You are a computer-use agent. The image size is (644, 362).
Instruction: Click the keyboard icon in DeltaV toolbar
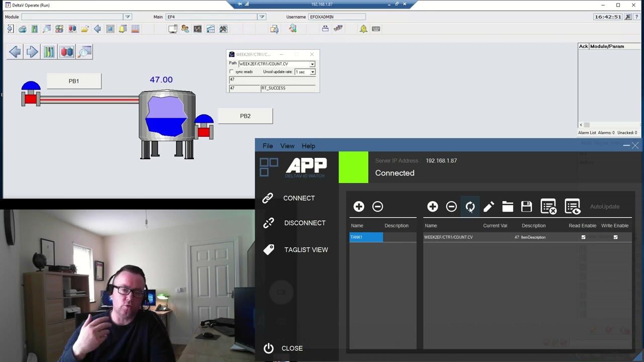[376, 29]
